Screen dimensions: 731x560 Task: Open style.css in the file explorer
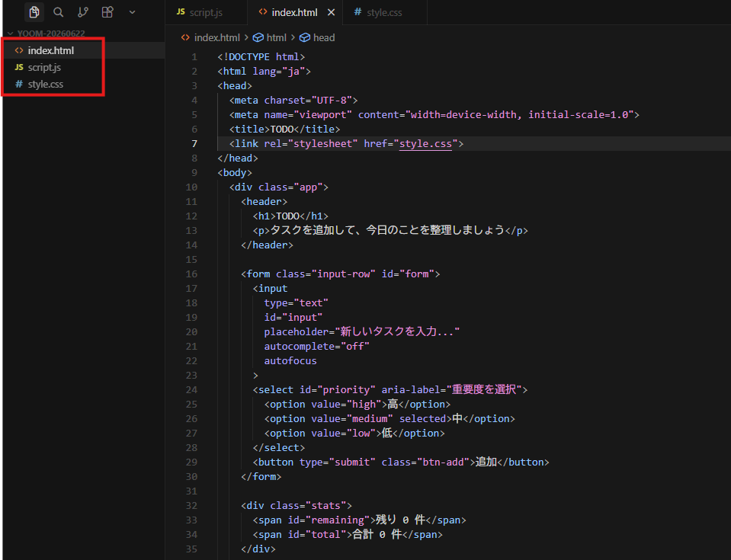tap(84, 84)
